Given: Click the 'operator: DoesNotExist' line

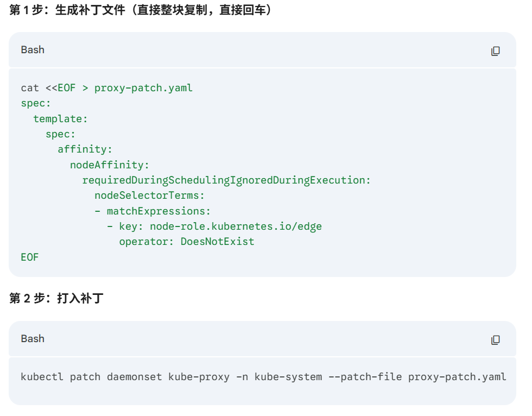Looking at the screenshot, I should [187, 242].
